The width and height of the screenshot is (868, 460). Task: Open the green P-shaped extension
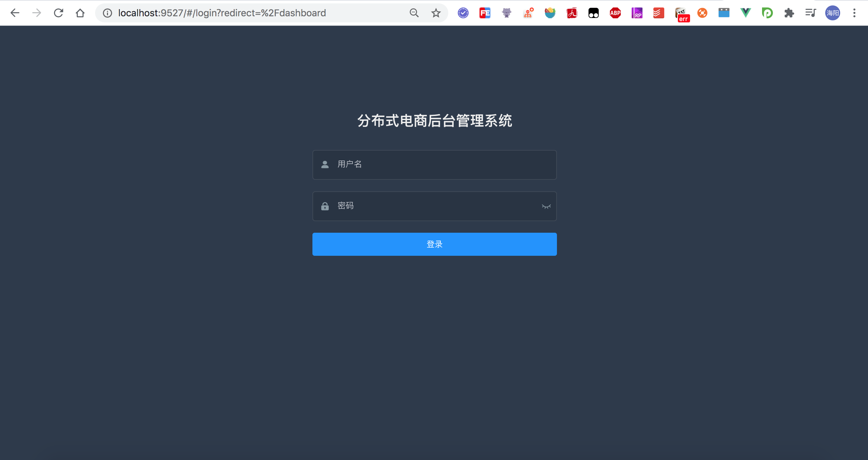767,13
